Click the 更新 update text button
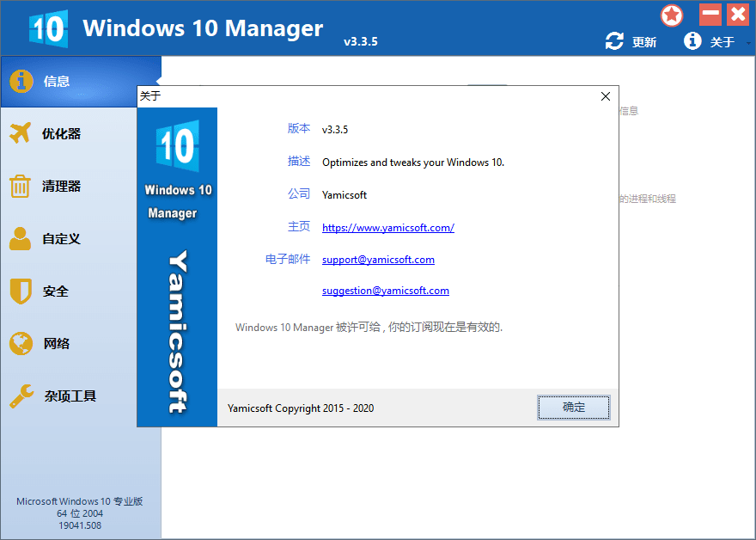 644,42
